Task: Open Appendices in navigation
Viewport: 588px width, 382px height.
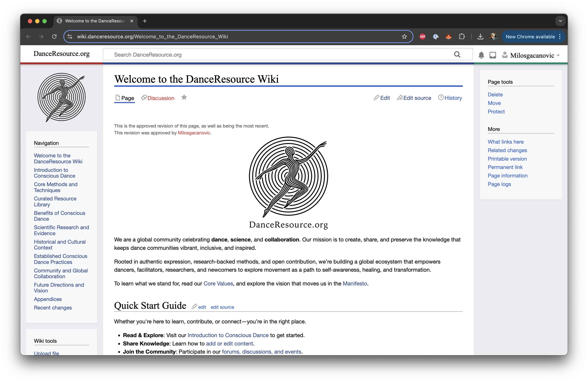Action: coord(48,299)
